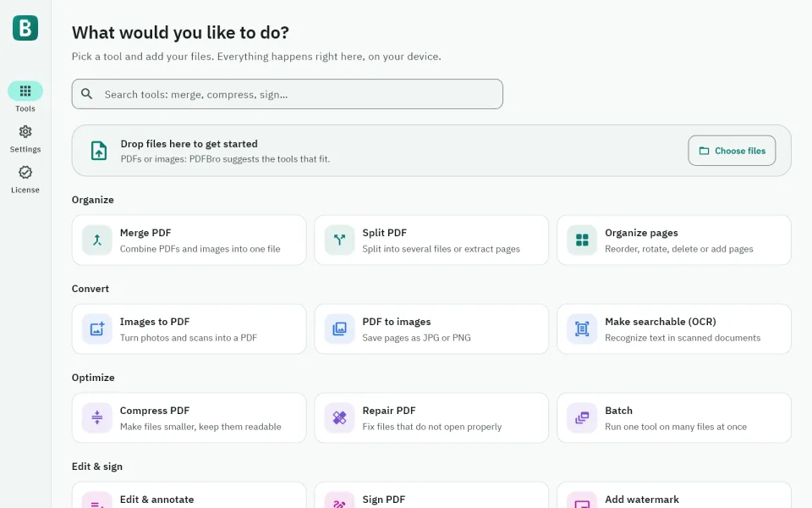
Task: Open the Add watermark title
Action: point(642,500)
